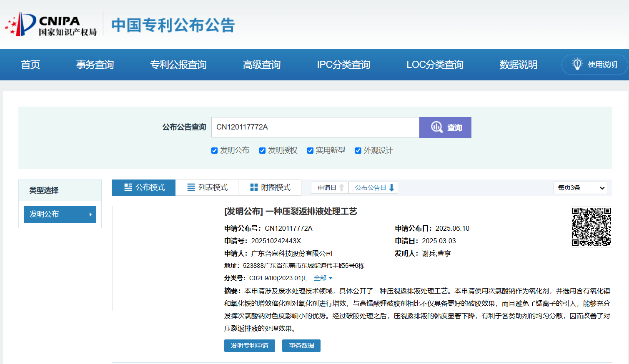Open 事务数据 for this patent
This screenshot has width=629, height=364.
(x=301, y=345)
